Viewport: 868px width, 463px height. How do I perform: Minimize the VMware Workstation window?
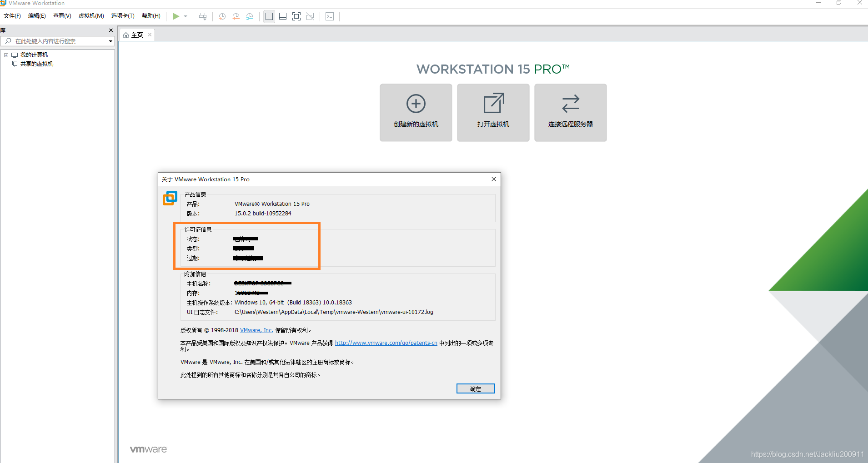coord(818,3)
